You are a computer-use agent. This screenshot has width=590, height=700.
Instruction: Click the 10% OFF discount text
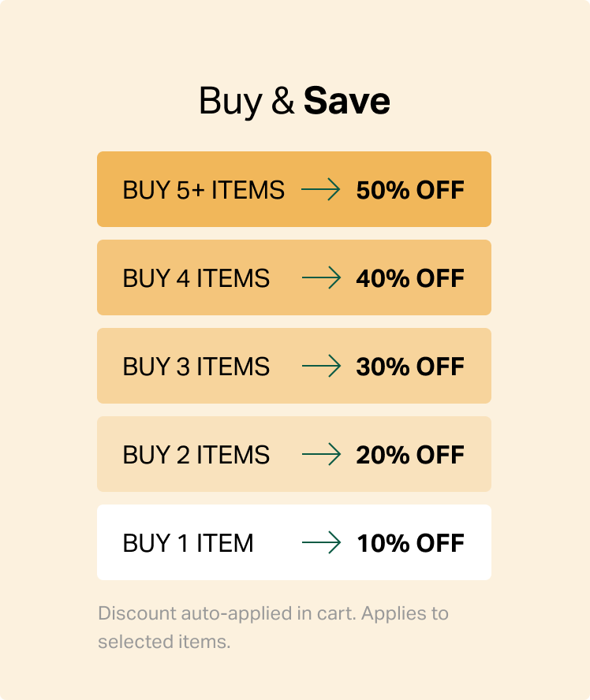click(410, 543)
